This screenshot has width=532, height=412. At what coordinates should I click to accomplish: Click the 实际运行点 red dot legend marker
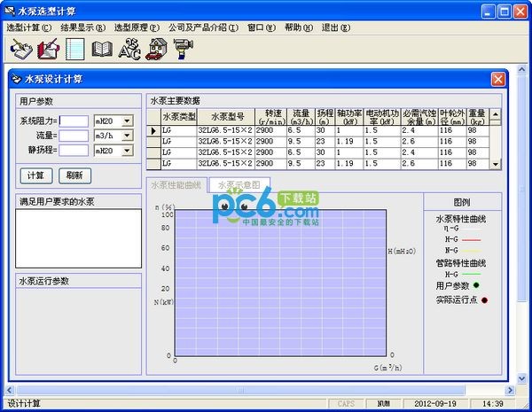point(484,300)
